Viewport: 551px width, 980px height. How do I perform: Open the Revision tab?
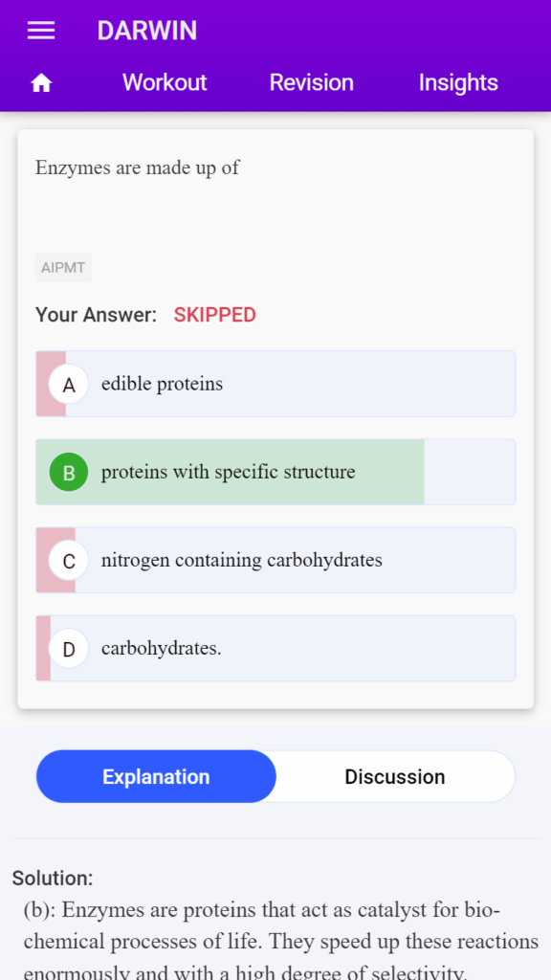click(x=311, y=82)
